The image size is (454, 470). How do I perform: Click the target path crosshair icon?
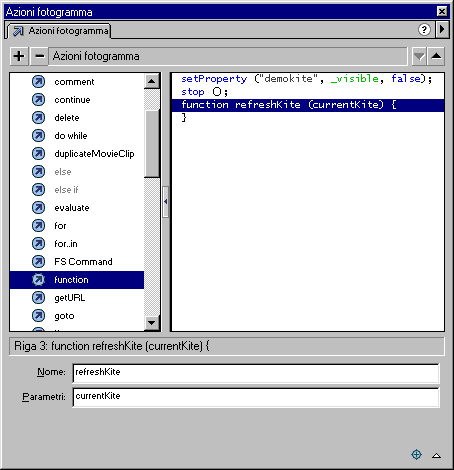pos(416,454)
